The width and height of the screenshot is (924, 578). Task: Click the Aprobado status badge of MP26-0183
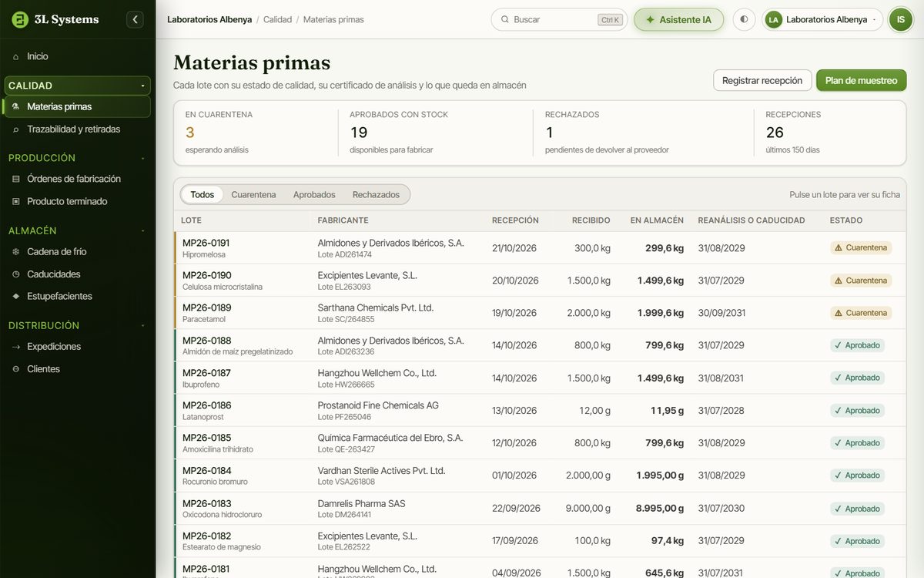857,509
